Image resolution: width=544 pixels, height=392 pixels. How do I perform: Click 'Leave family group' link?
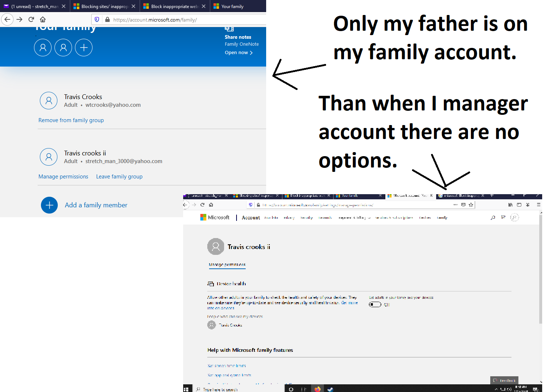click(x=119, y=176)
